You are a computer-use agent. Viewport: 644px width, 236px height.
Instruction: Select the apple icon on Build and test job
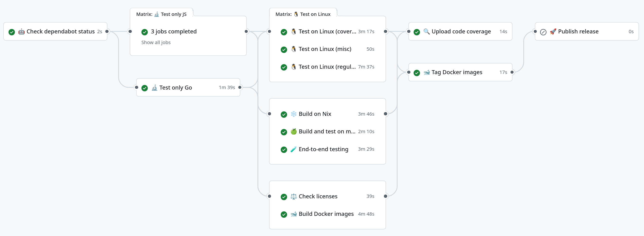294,132
